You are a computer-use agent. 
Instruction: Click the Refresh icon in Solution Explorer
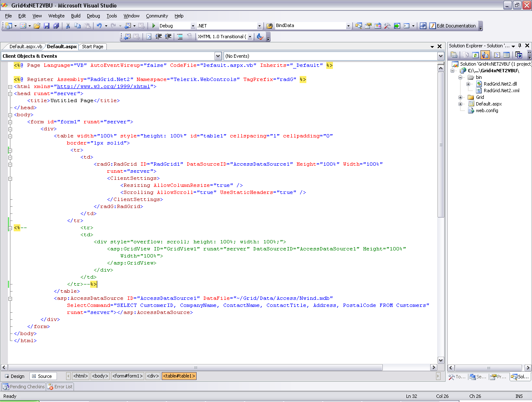pyautogui.click(x=475, y=55)
